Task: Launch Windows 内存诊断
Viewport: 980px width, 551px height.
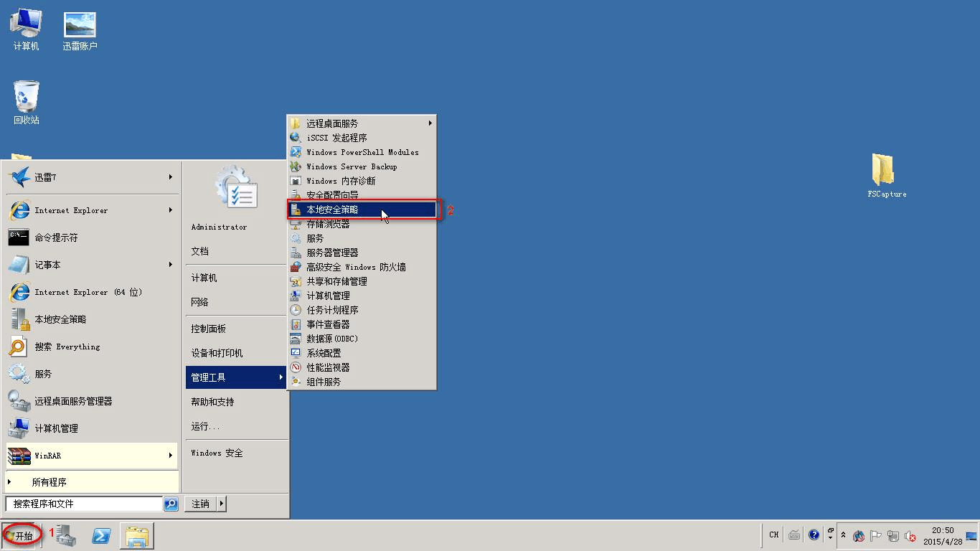Action: (362, 181)
